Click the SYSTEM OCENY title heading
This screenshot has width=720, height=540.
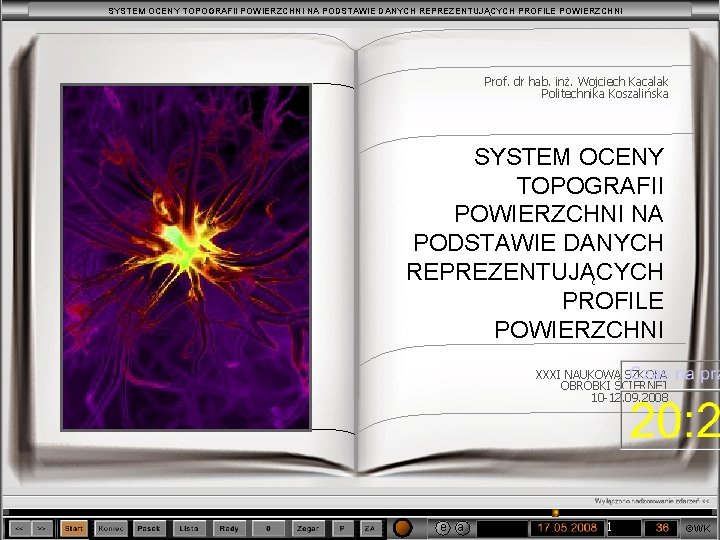click(x=569, y=157)
